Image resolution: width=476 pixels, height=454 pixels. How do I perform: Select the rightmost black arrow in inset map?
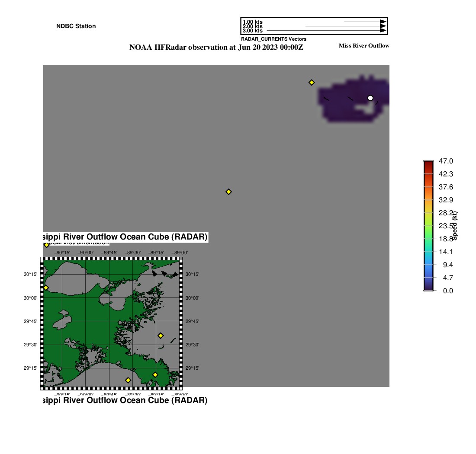point(174,275)
